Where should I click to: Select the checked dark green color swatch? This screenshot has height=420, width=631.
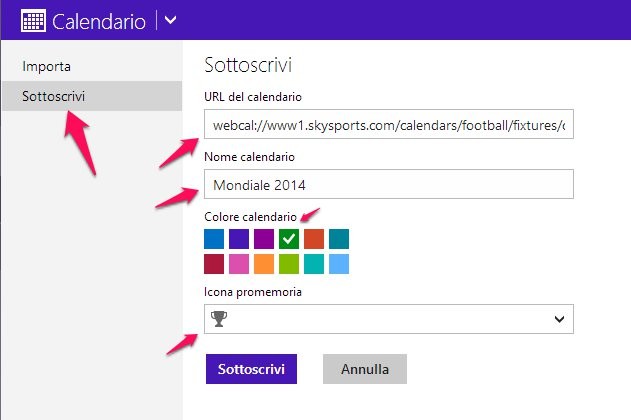pos(289,239)
